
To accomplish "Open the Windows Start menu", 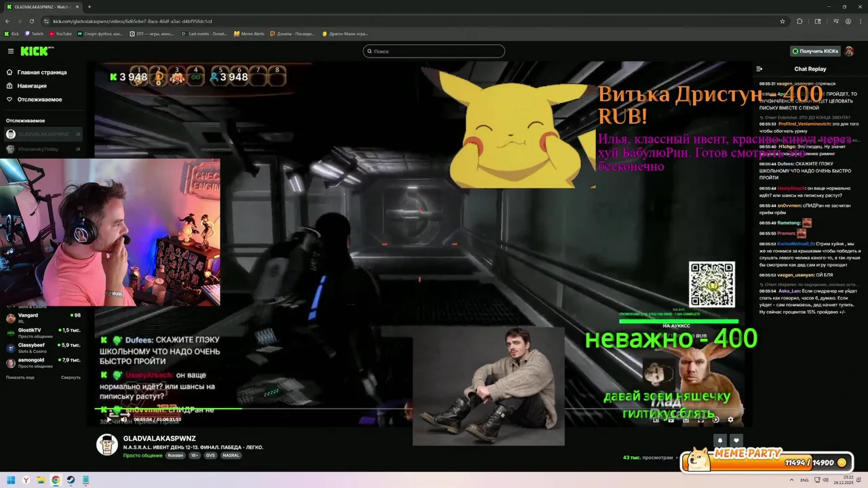I will (11, 481).
